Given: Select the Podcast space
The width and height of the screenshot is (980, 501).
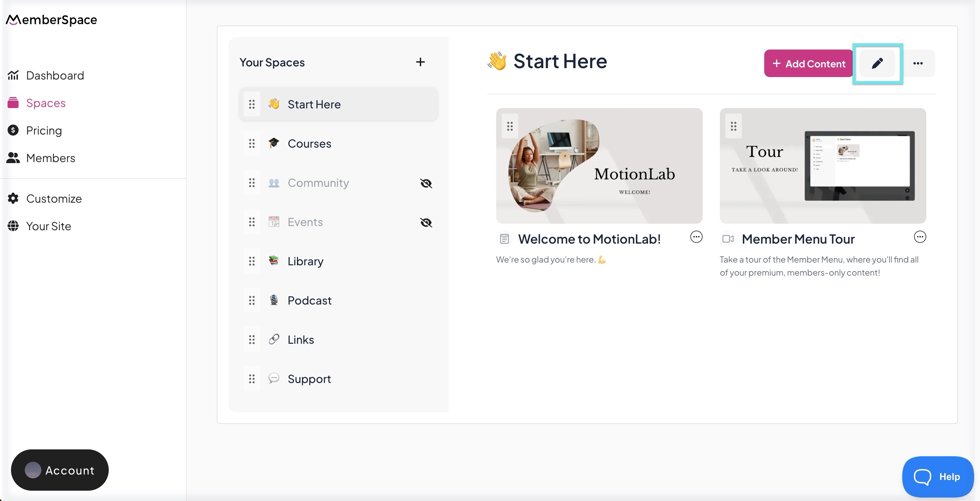Looking at the screenshot, I should (x=309, y=300).
